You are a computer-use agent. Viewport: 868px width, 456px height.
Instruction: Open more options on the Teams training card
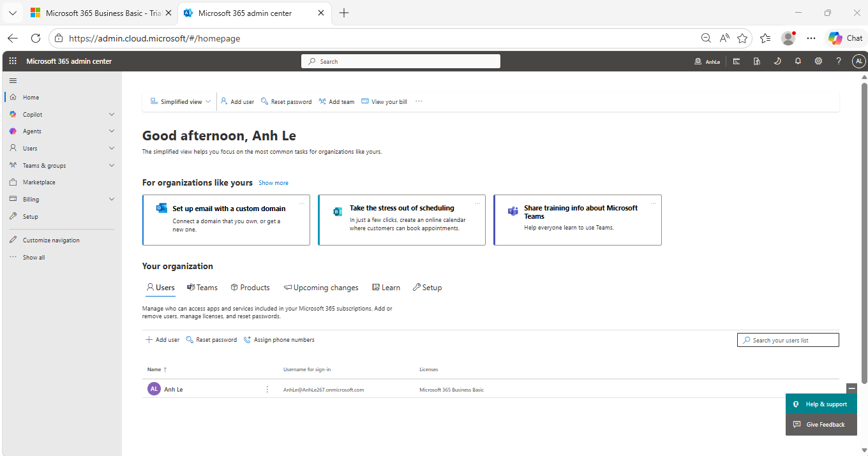click(x=654, y=203)
